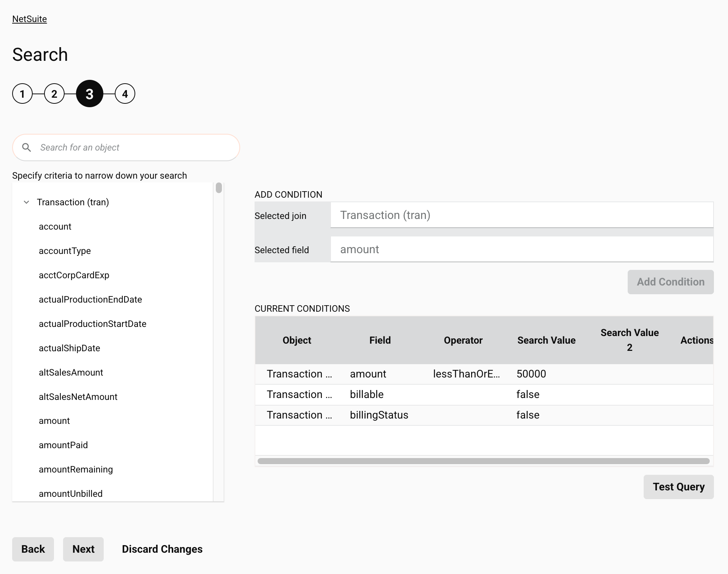Collapse the Transaction (tran) tree node
The width and height of the screenshot is (728, 574).
[26, 202]
